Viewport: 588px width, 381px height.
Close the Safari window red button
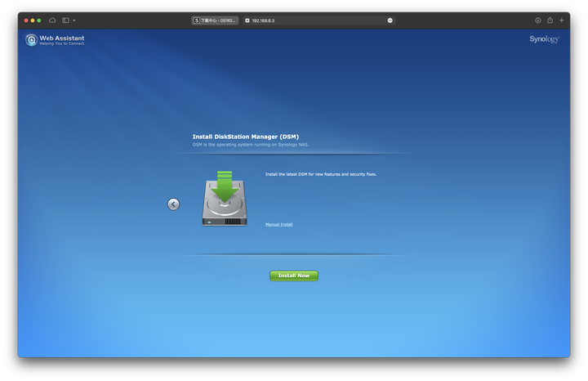[x=26, y=20]
